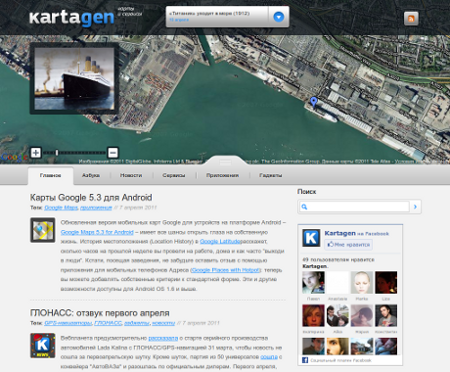Open article Карты Google 5.3 для Android
Screen dimensions: 450x372
(x=91, y=198)
